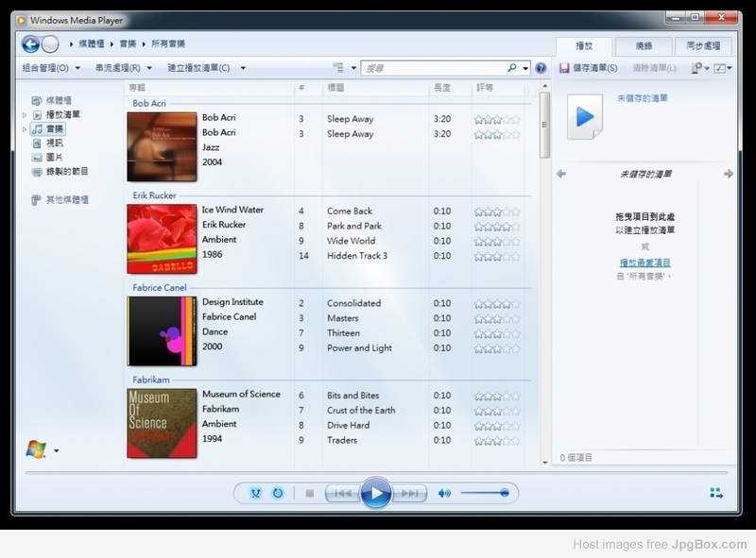Select the track Crust of the Earth
756x558 pixels.
pyautogui.click(x=361, y=411)
